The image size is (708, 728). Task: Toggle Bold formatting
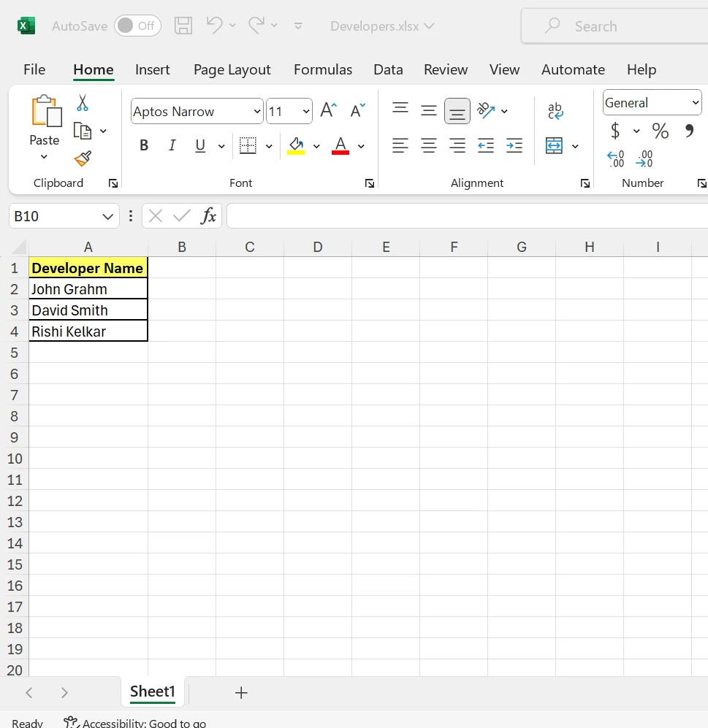coord(144,146)
